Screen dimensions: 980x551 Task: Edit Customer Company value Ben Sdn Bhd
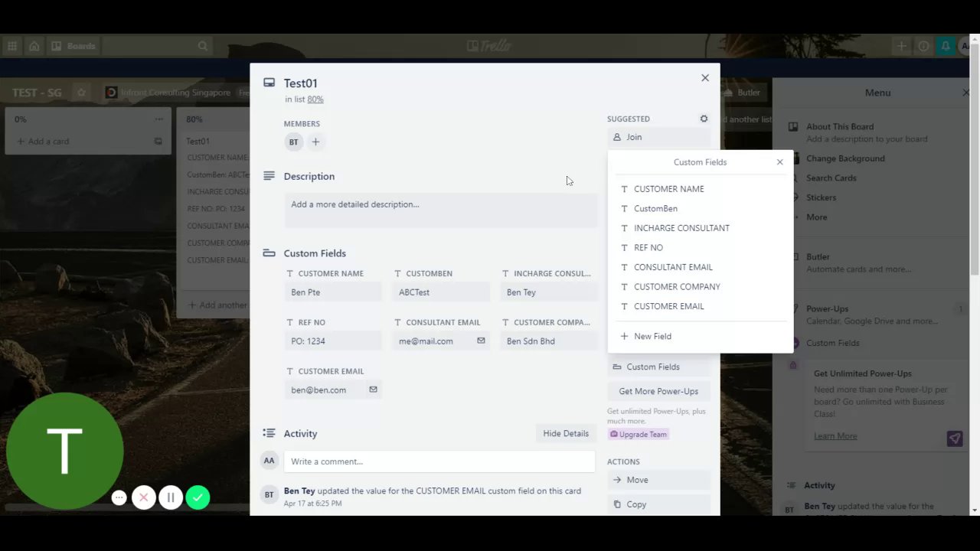pyautogui.click(x=548, y=341)
